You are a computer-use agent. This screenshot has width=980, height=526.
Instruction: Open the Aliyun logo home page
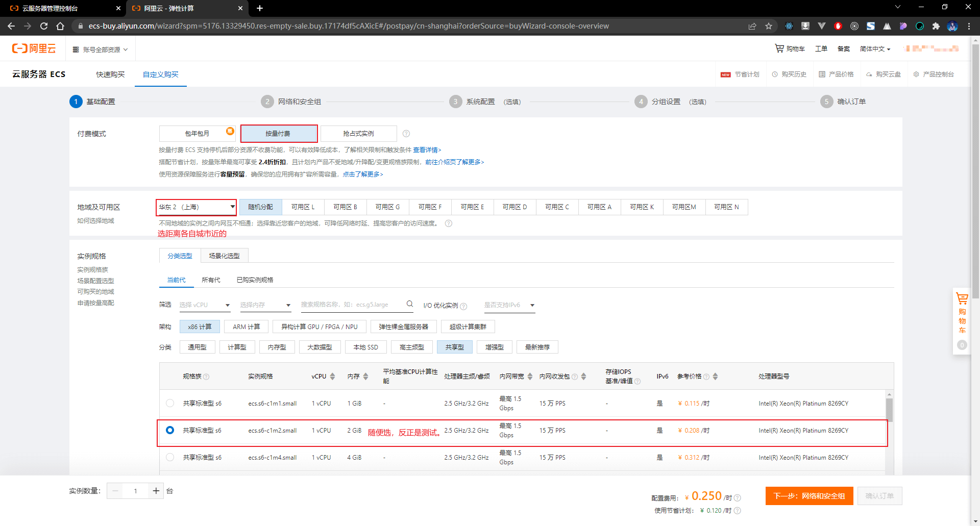click(x=34, y=48)
